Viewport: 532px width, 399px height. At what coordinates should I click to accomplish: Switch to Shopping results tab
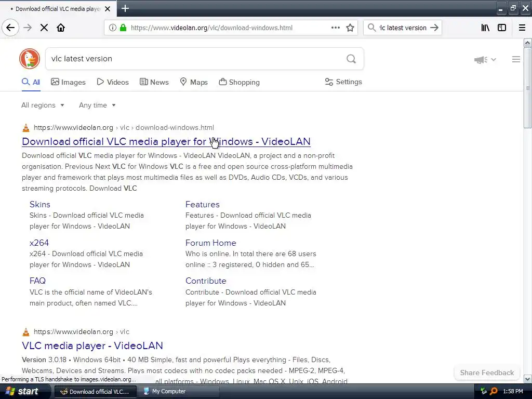[x=239, y=82]
